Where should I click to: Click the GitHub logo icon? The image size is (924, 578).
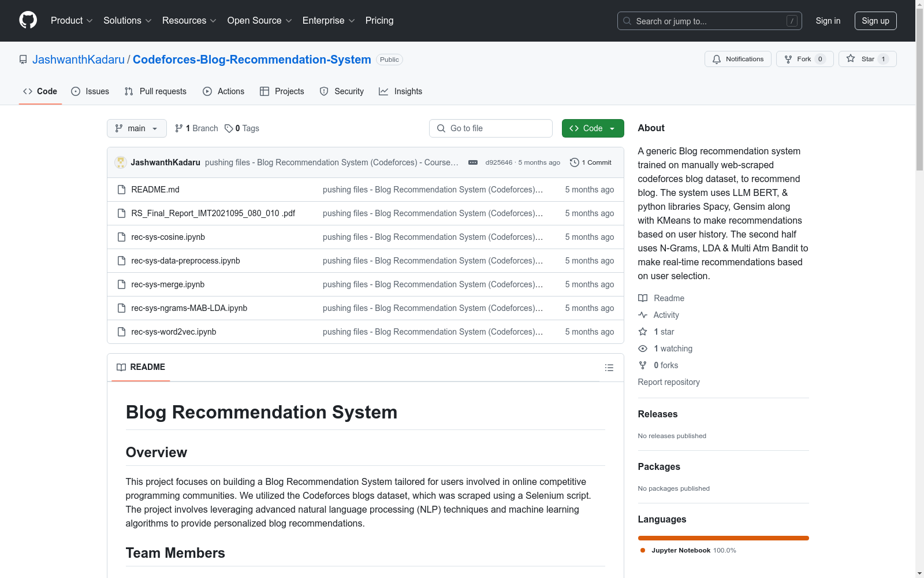pyautogui.click(x=28, y=20)
